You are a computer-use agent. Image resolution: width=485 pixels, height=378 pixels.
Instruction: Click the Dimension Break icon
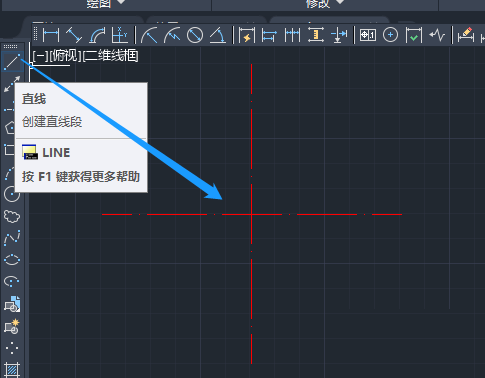coord(339,35)
